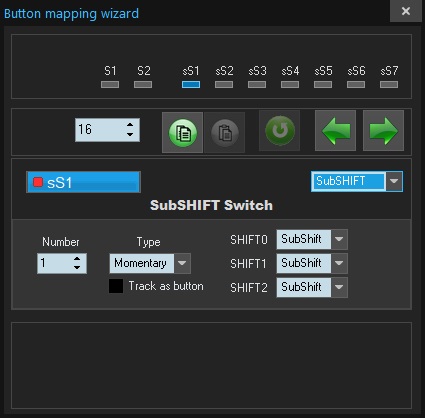
Task: Open the SHIFT2 SubShift dropdown
Action: 339,287
